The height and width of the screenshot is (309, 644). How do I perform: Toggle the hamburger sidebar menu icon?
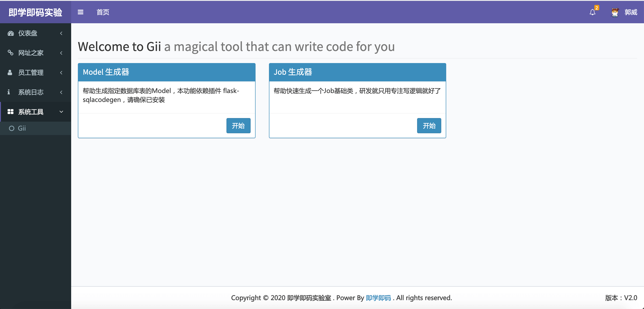(x=81, y=12)
